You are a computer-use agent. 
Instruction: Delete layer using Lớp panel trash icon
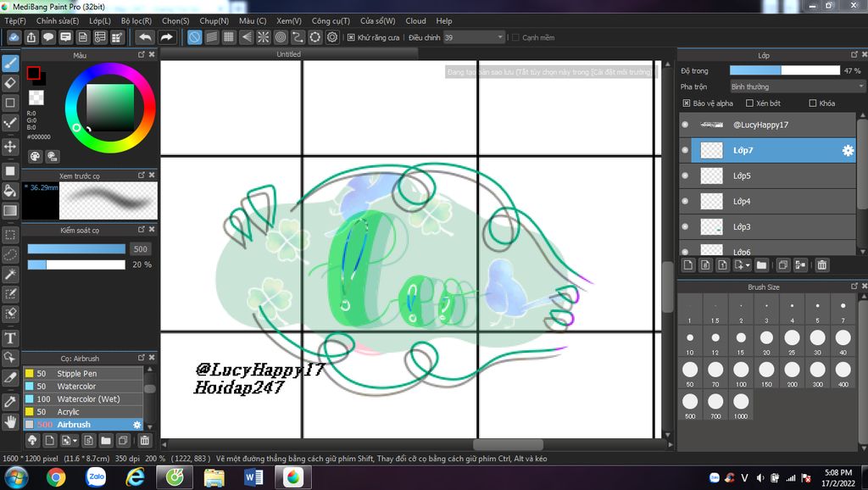point(822,265)
